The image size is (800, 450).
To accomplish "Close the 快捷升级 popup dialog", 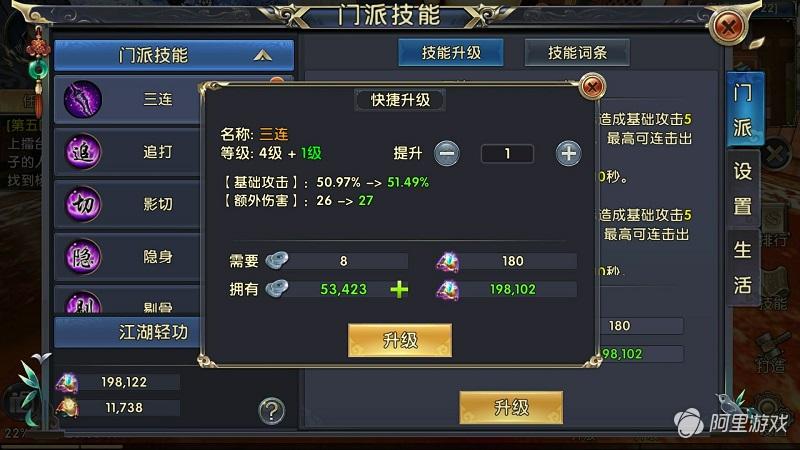I will (592, 87).
